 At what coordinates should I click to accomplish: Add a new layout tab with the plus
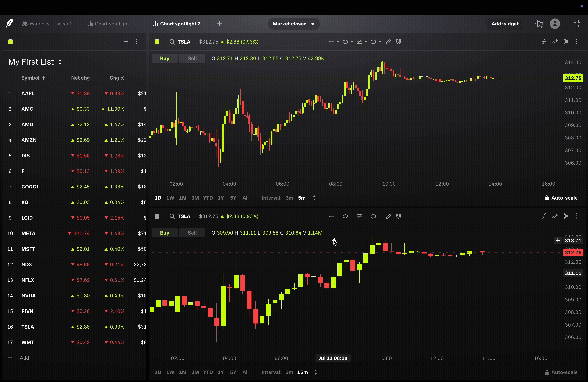219,24
